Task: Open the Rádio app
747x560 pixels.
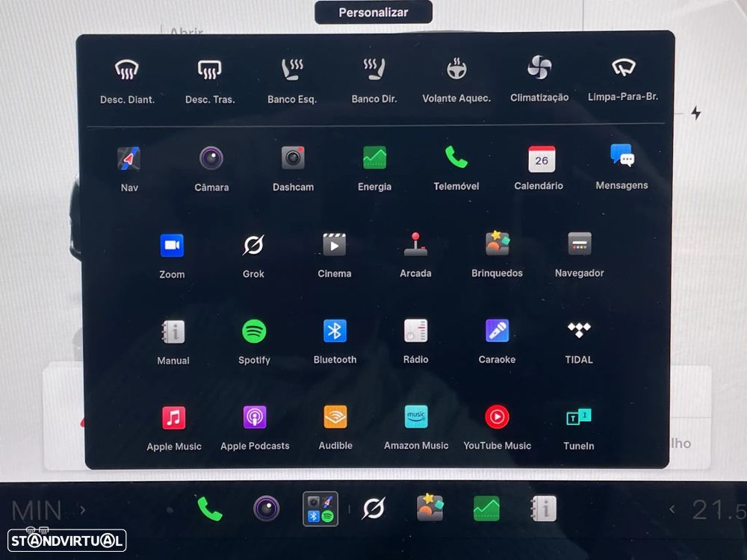Action: click(x=416, y=331)
